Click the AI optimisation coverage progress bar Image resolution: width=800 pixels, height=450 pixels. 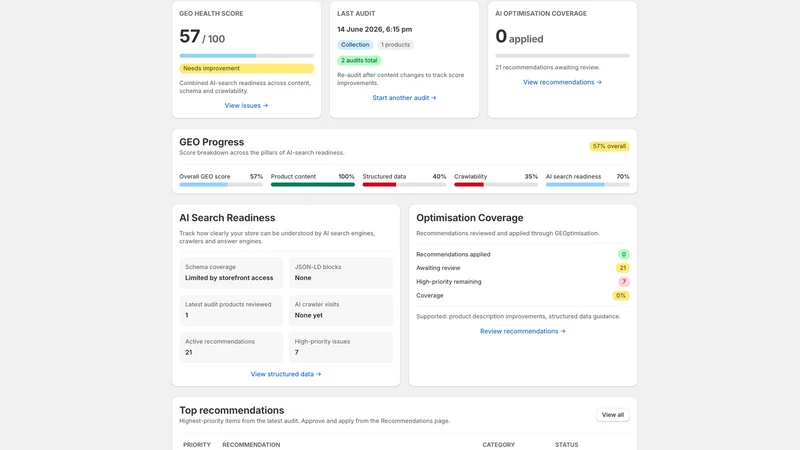562,56
